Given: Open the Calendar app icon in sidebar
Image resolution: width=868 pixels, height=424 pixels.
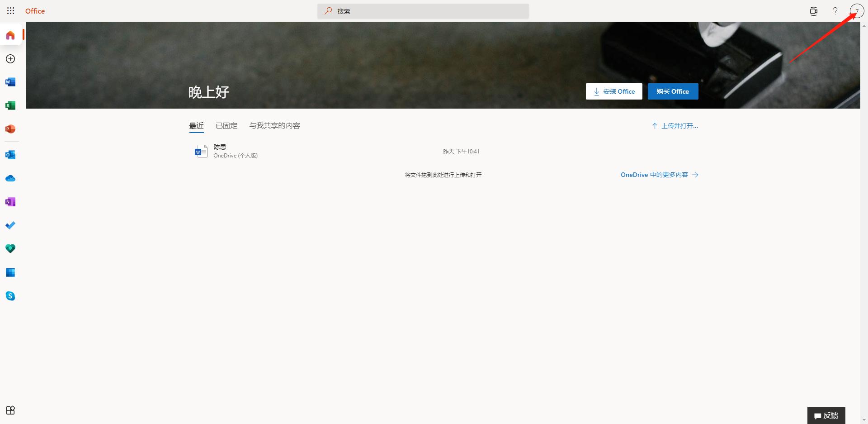Looking at the screenshot, I should click(x=10, y=272).
